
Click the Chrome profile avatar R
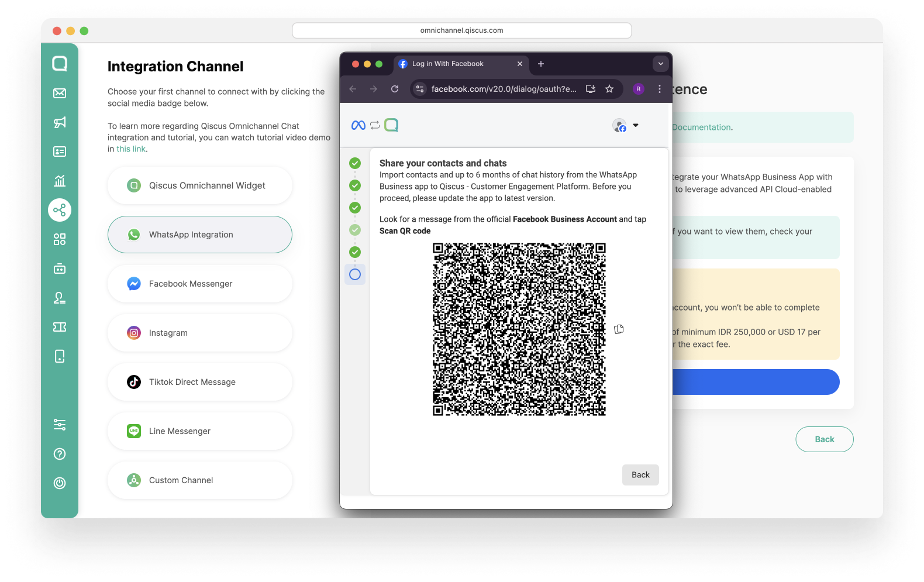(x=639, y=89)
